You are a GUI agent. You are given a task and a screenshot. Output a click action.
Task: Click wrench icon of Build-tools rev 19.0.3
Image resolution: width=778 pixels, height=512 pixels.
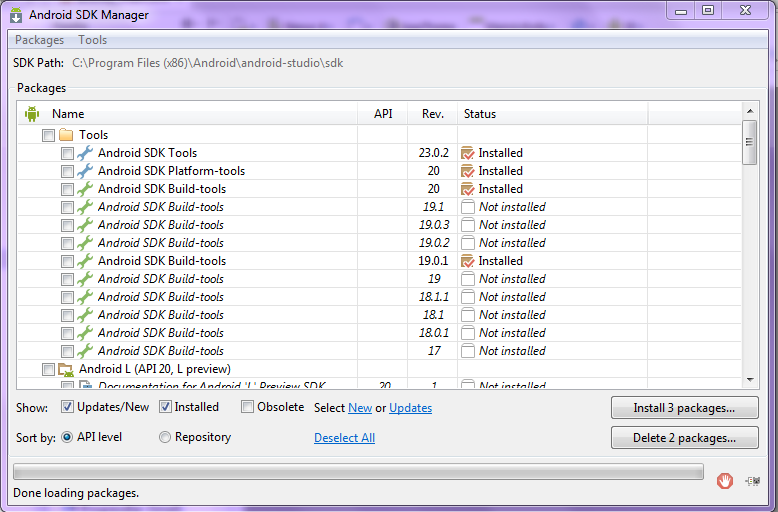[85, 225]
